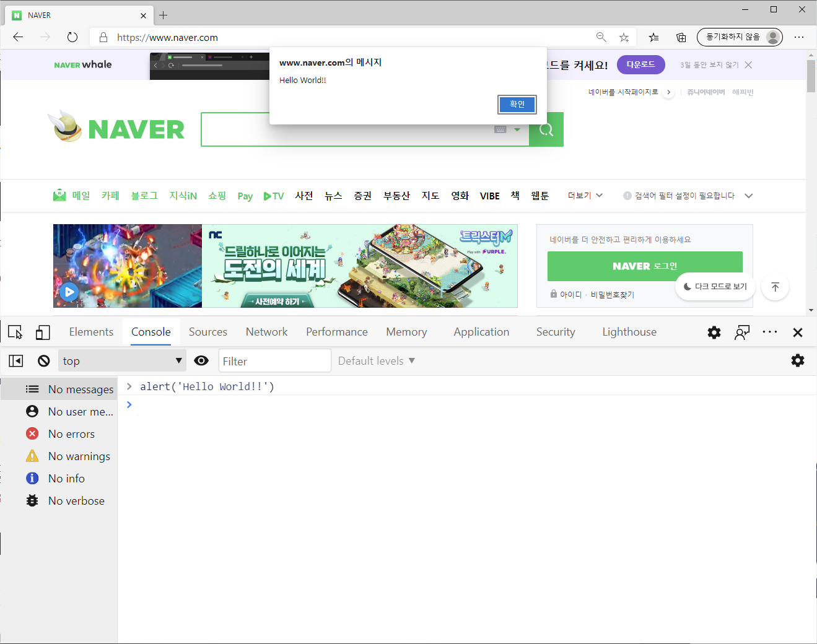Expand search filter settings chevron
This screenshot has height=644, width=817.
point(749,196)
